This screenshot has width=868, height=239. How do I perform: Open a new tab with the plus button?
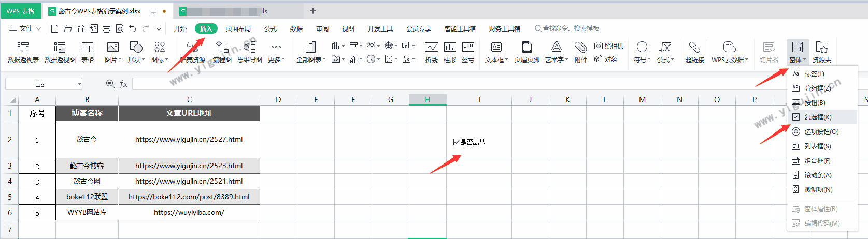pyautogui.click(x=313, y=11)
